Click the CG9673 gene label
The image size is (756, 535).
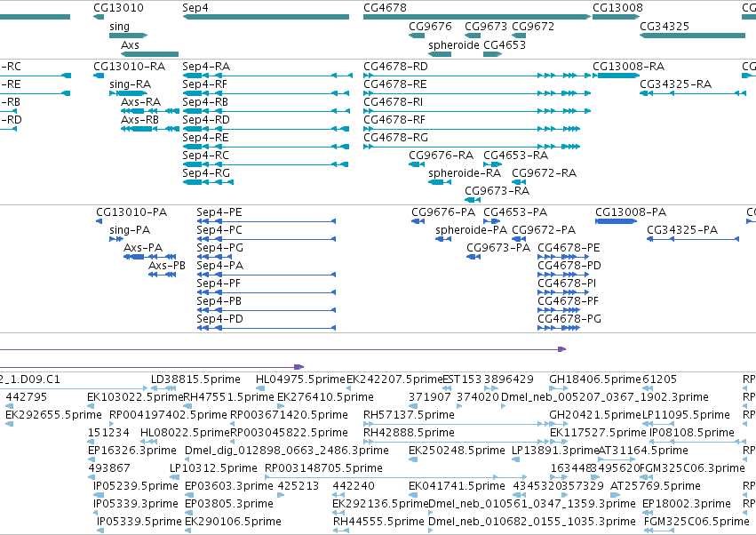pos(486,27)
